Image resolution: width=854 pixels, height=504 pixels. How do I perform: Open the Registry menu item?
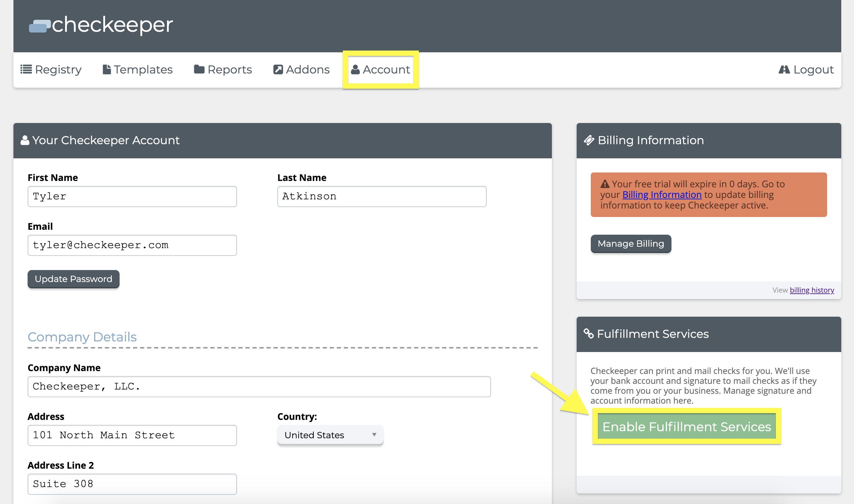pyautogui.click(x=51, y=70)
